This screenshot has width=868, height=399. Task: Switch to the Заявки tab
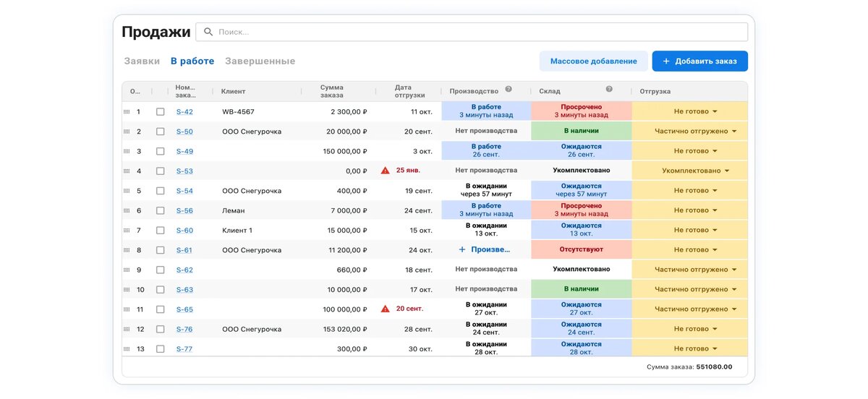(142, 61)
